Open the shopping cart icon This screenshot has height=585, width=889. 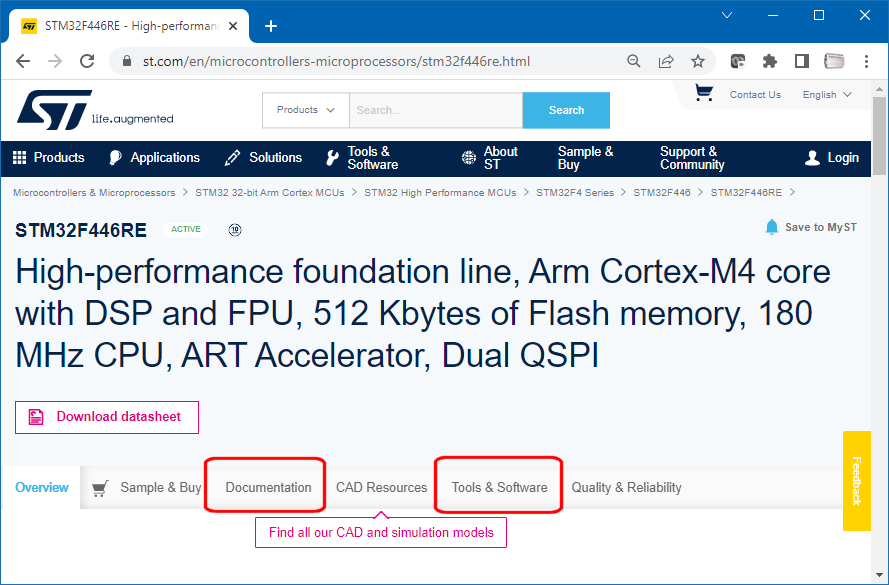pyautogui.click(x=704, y=93)
